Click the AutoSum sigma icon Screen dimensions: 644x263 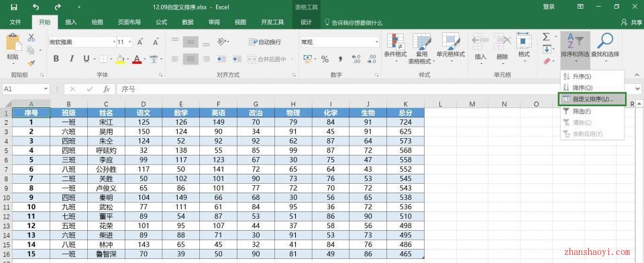pos(546,37)
